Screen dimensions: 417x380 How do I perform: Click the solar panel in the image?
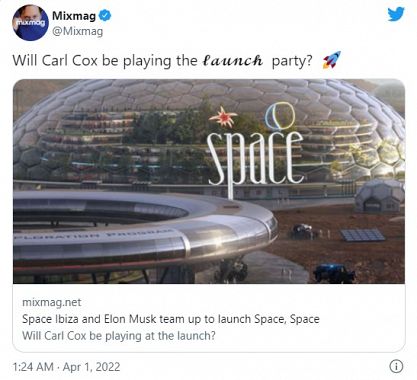363,235
